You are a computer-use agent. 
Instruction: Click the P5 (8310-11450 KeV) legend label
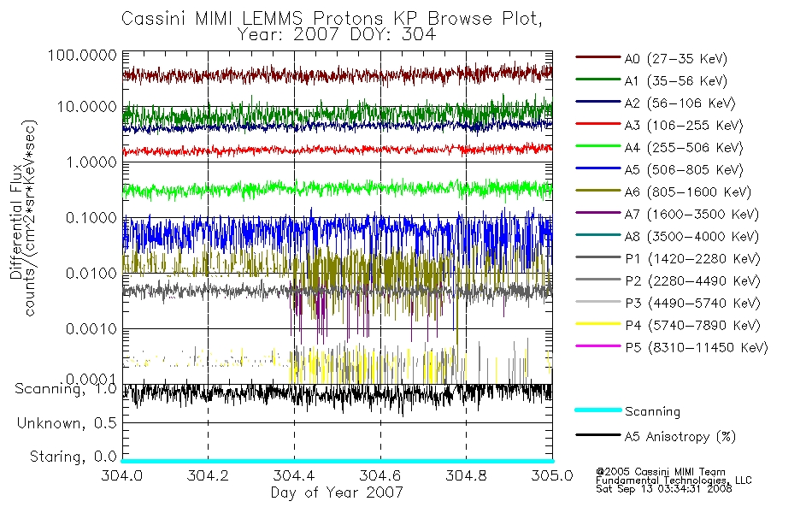(697, 348)
